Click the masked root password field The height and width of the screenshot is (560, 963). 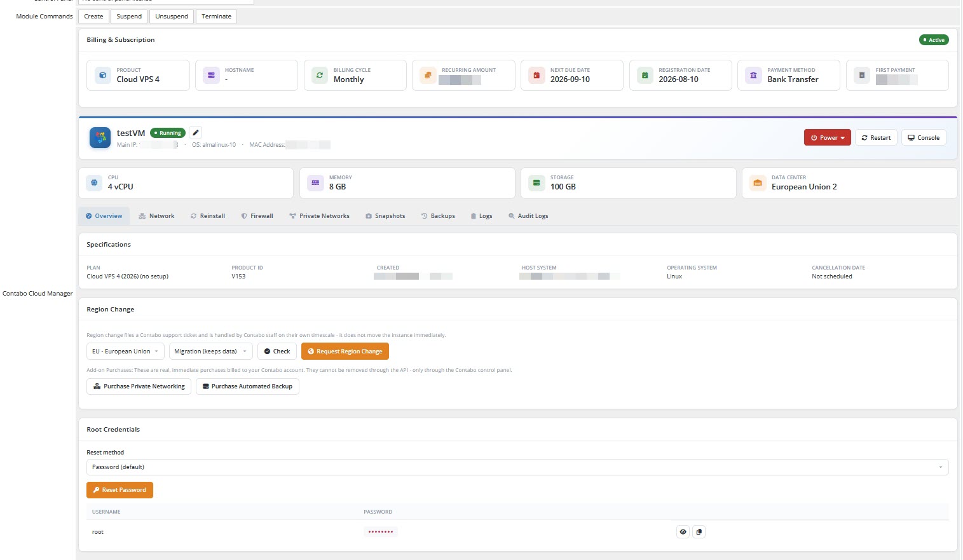point(381,532)
